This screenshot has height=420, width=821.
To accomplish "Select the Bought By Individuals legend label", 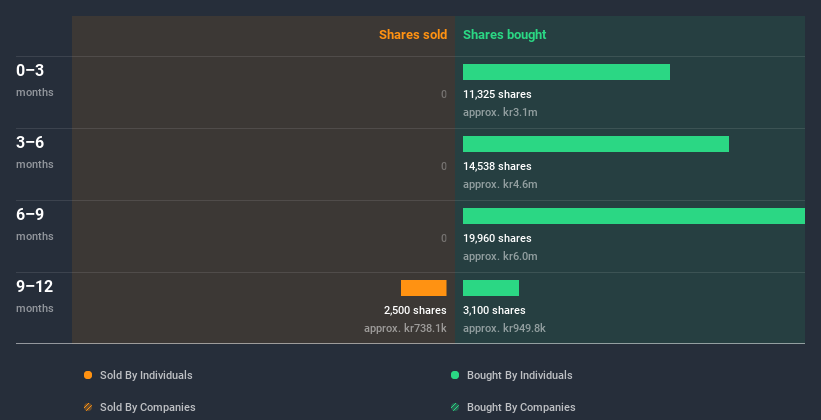I will point(519,375).
